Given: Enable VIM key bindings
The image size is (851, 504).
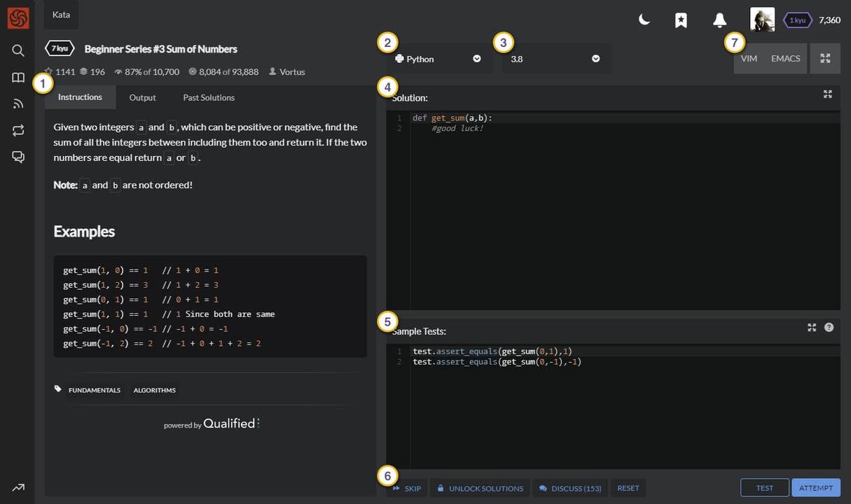Looking at the screenshot, I should [x=749, y=59].
